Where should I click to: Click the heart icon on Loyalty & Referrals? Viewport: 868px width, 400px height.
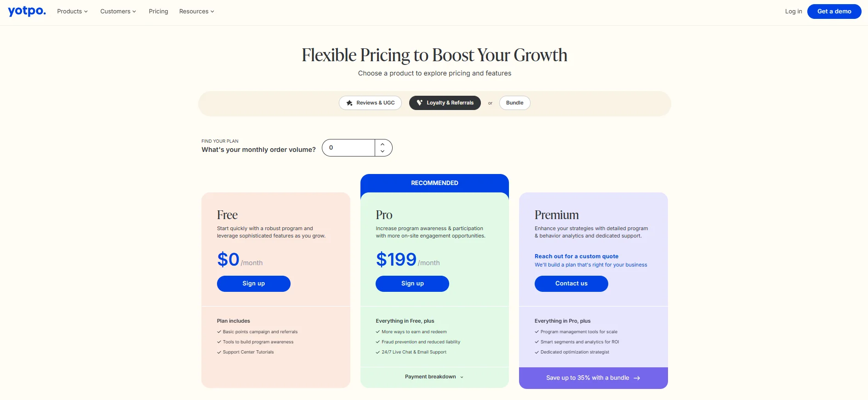pyautogui.click(x=420, y=103)
